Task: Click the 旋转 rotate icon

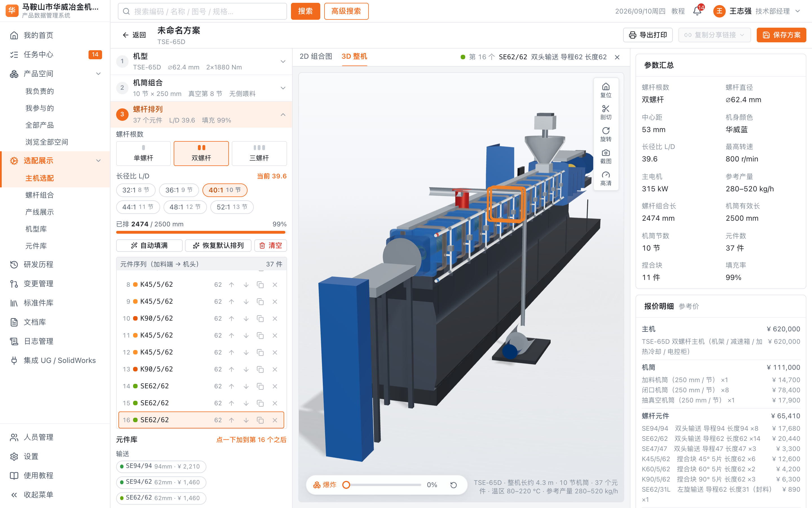Action: tap(605, 134)
